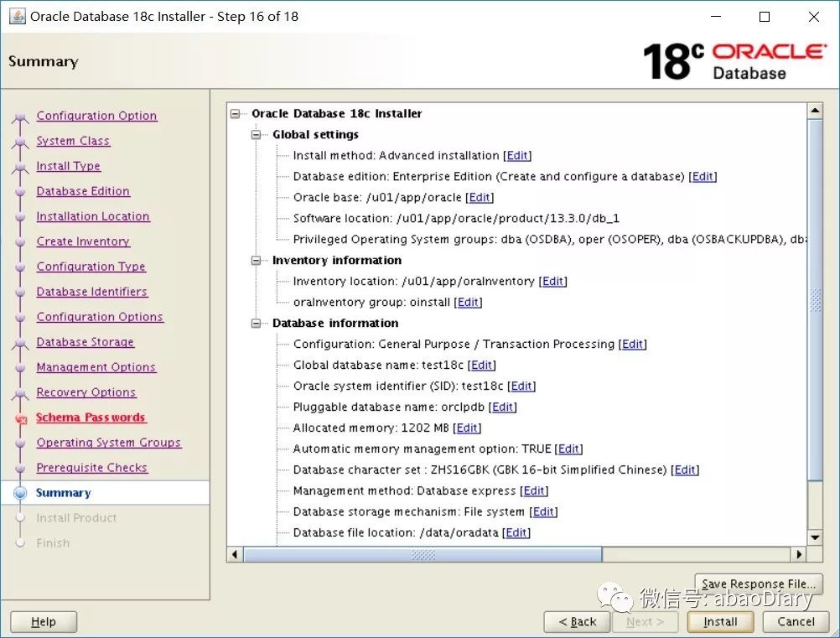Click the horizontal scrollbar thumb
This screenshot has height=638, width=840.
click(423, 554)
